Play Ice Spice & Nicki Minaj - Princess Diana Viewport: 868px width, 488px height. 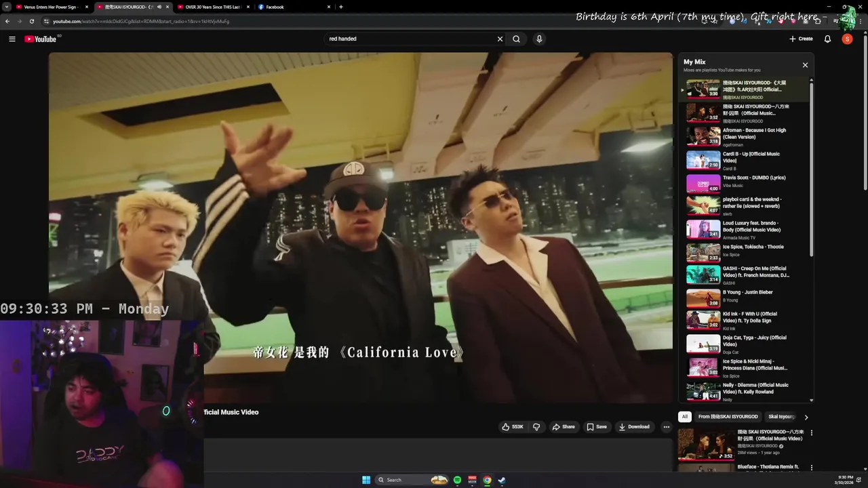(x=745, y=368)
